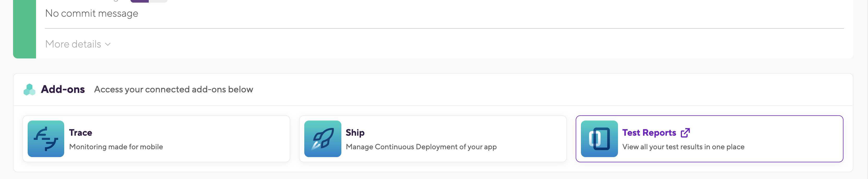Click the Add-ons hexagon logo icon
The image size is (868, 179).
coord(29,89)
